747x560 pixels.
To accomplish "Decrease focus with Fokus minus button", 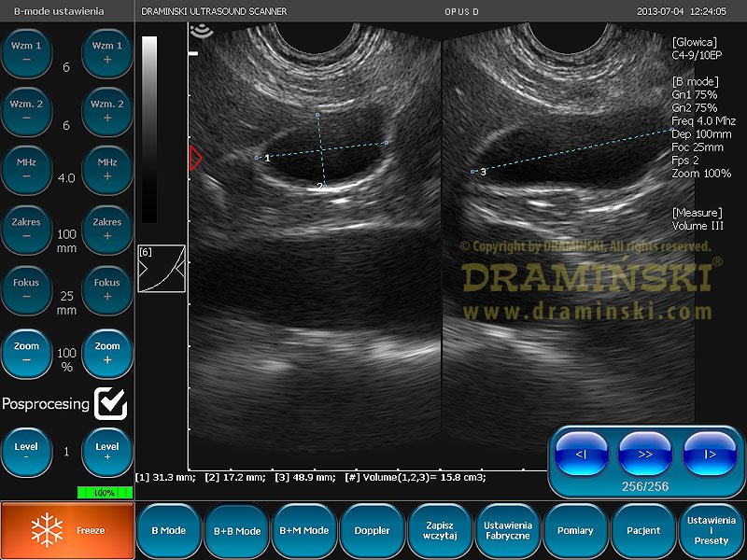I will [x=26, y=290].
